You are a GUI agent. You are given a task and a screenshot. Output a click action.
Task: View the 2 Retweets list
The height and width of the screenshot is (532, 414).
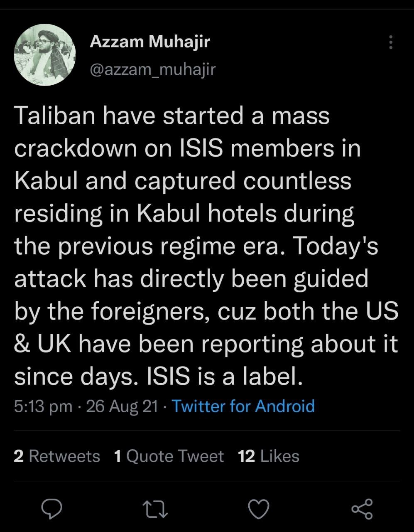tap(57, 456)
